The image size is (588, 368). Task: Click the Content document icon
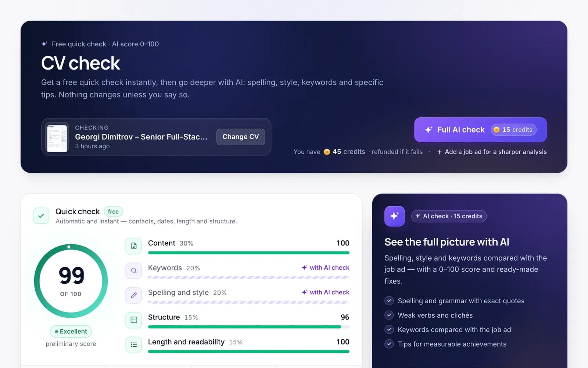click(x=134, y=246)
